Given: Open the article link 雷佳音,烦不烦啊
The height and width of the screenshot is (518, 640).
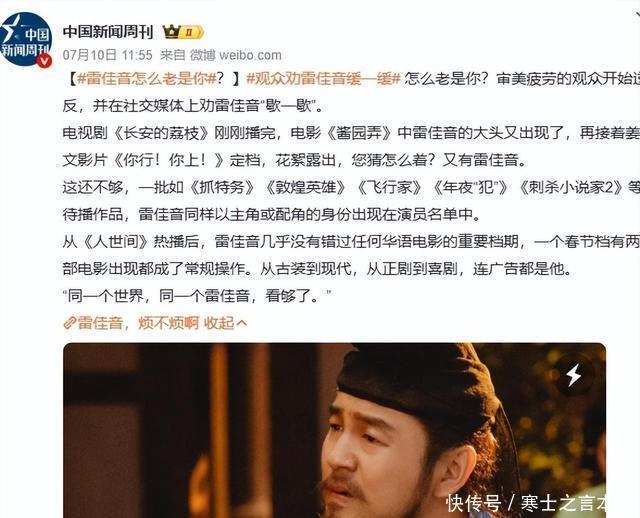Looking at the screenshot, I should click(x=138, y=323).
